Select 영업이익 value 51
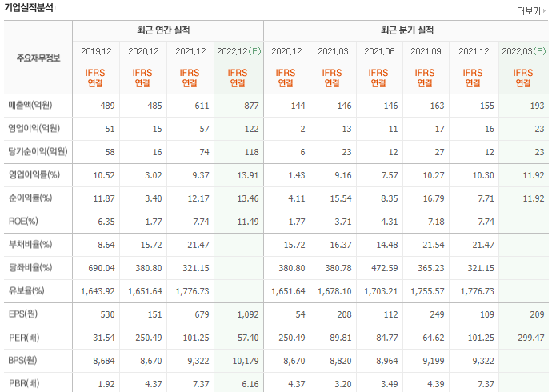The image size is (552, 392). click(110, 129)
